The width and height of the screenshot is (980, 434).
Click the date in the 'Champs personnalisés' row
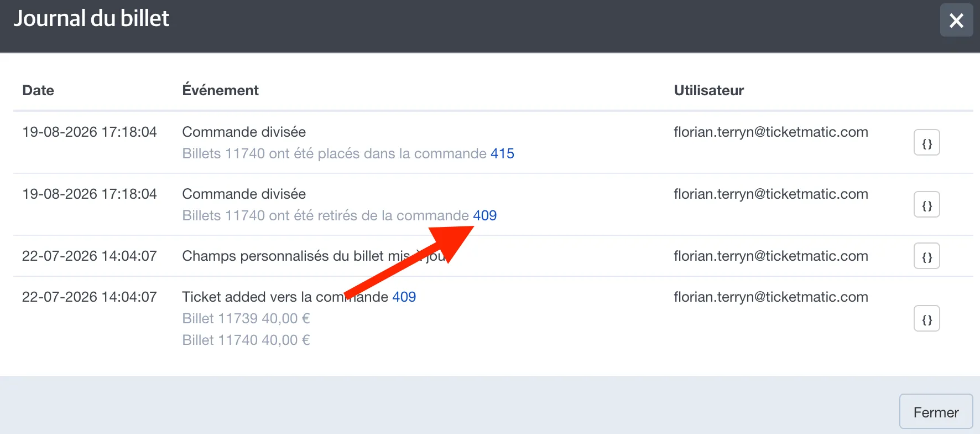[x=90, y=256]
